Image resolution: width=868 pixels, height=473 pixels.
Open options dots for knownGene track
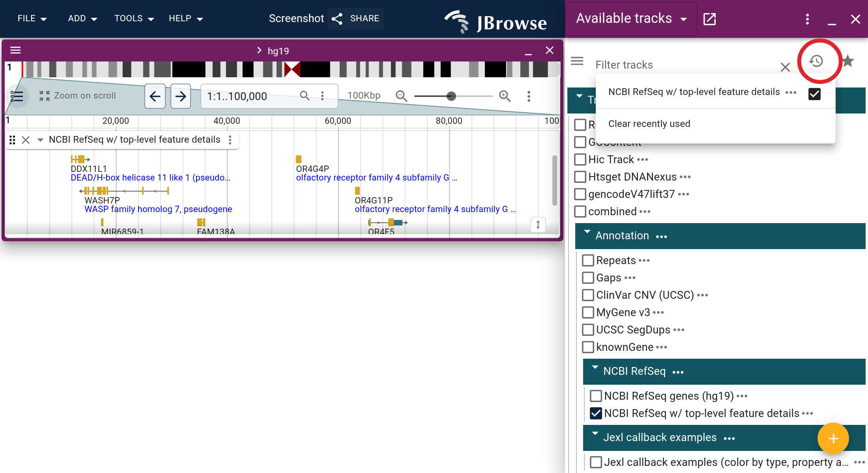coord(661,347)
